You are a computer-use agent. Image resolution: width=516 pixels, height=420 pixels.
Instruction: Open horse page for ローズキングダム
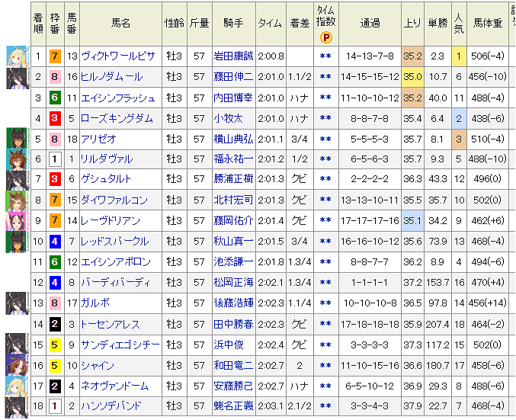117,118
